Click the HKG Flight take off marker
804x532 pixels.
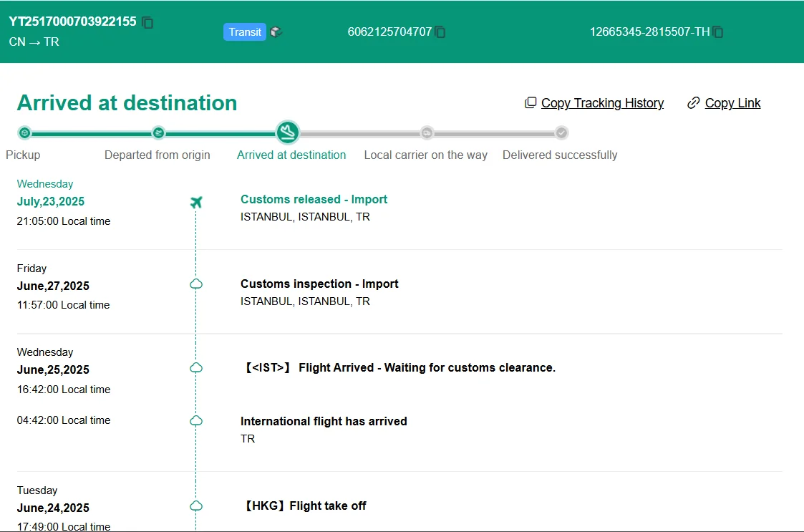(x=196, y=506)
